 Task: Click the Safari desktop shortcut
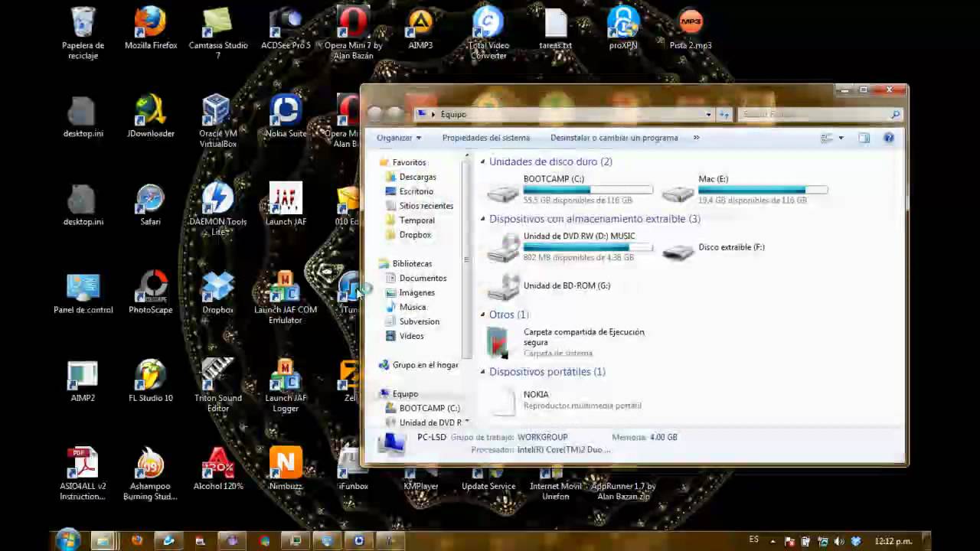[x=151, y=205]
